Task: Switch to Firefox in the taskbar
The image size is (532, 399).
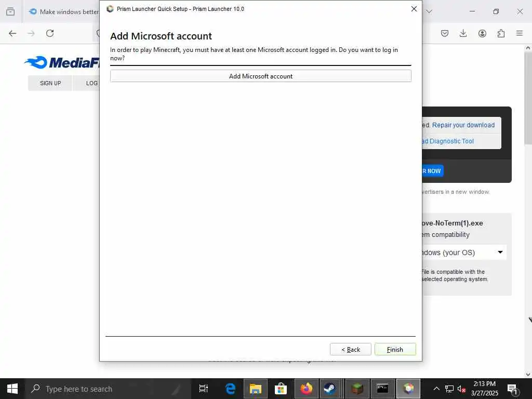Action: click(x=307, y=389)
